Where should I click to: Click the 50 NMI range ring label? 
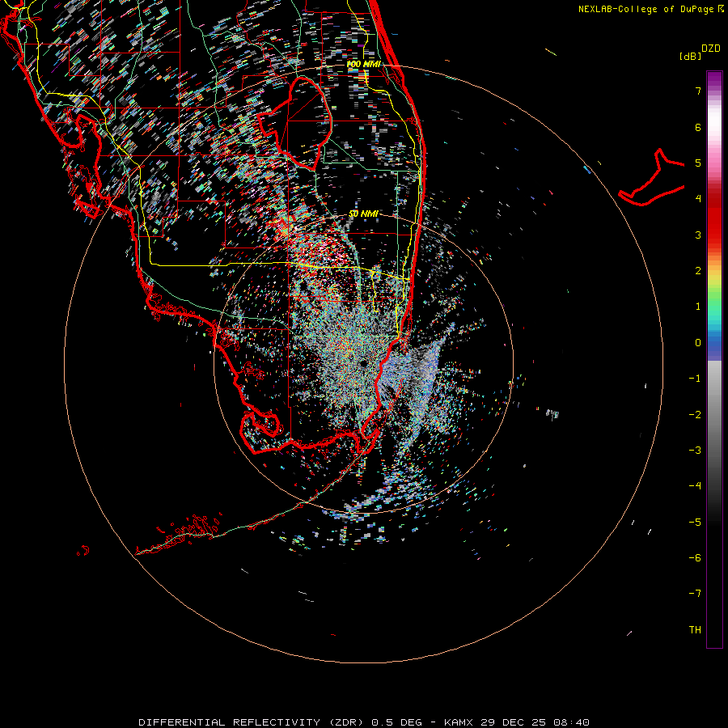click(x=363, y=214)
